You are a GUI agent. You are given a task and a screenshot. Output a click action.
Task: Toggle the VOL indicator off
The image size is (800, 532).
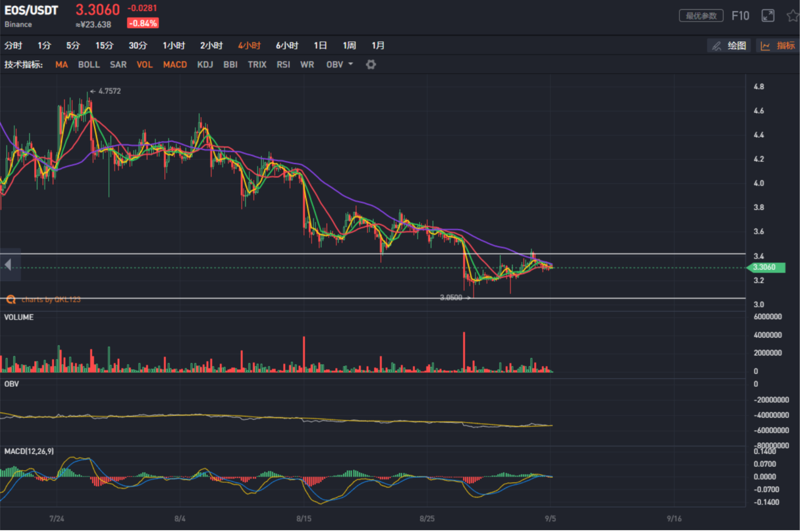[145, 64]
